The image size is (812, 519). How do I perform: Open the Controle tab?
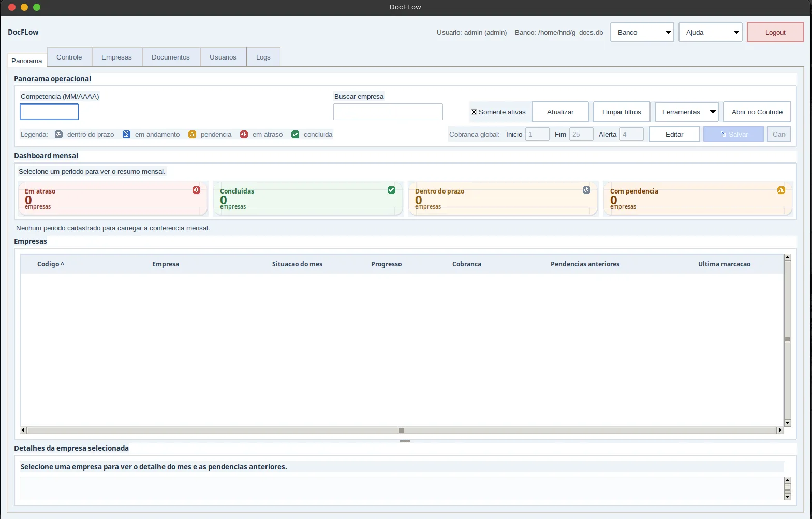[69, 57]
